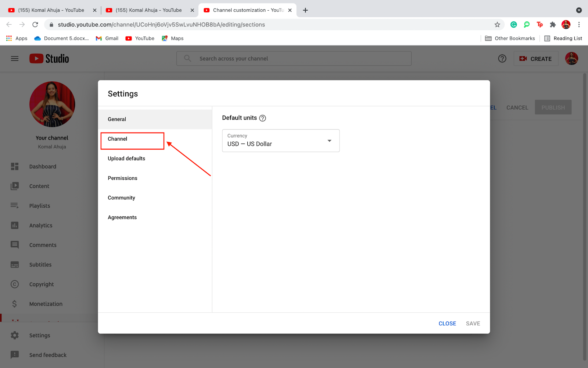Click the CREATE button
Viewport: 588px width, 368px height.
[536, 59]
